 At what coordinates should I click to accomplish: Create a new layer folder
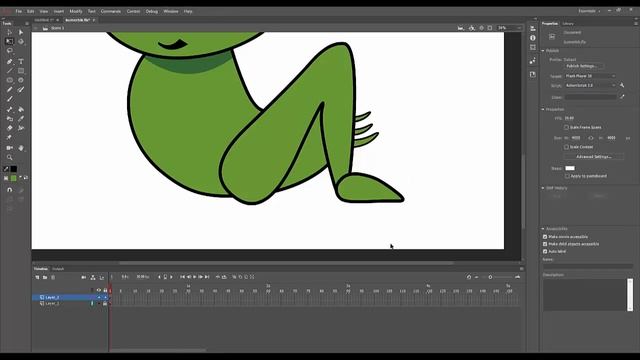[x=45, y=277]
